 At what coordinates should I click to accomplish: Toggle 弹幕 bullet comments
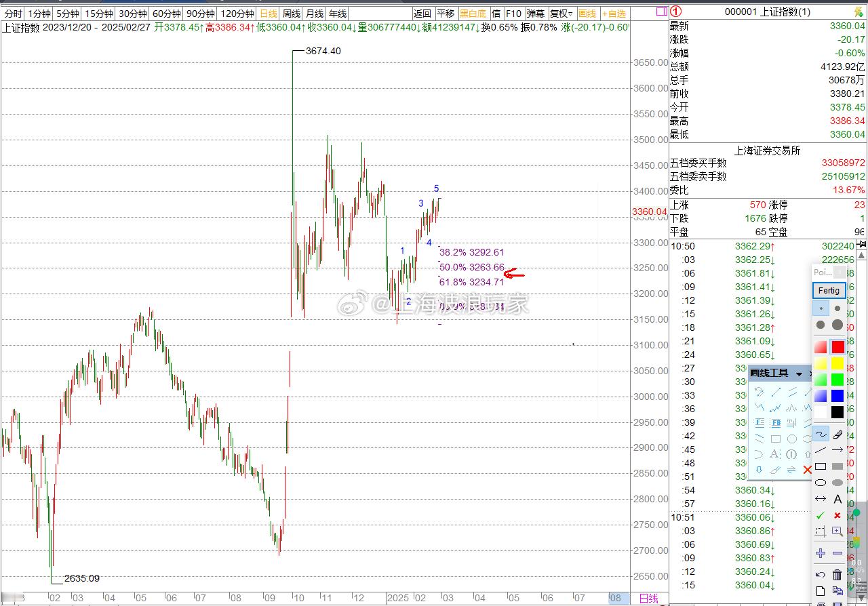(535, 14)
